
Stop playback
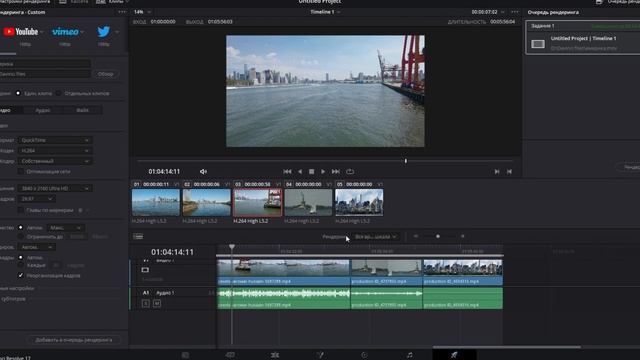pyautogui.click(x=311, y=172)
